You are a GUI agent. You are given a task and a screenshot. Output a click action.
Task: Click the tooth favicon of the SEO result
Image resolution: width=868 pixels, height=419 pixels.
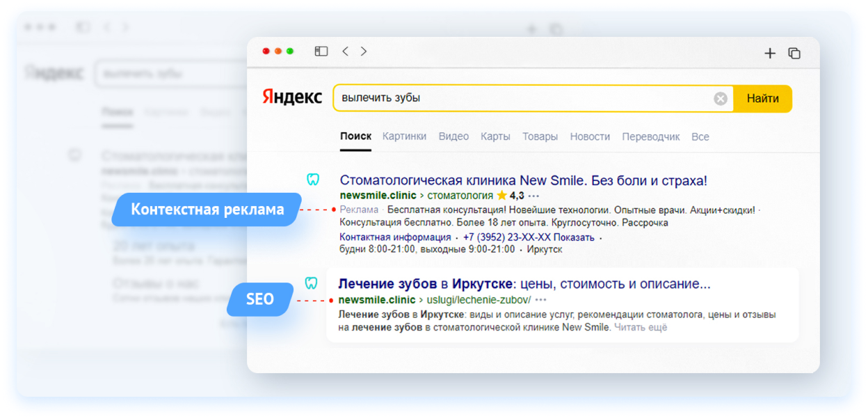tap(312, 283)
